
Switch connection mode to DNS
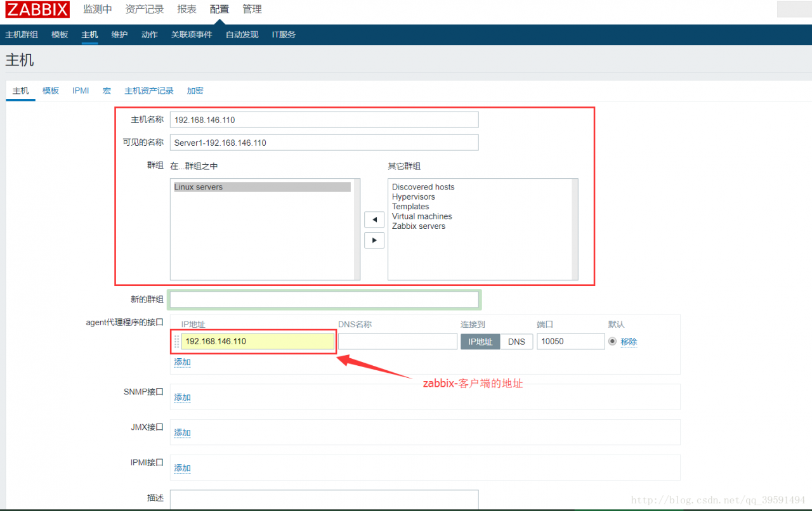(x=516, y=341)
